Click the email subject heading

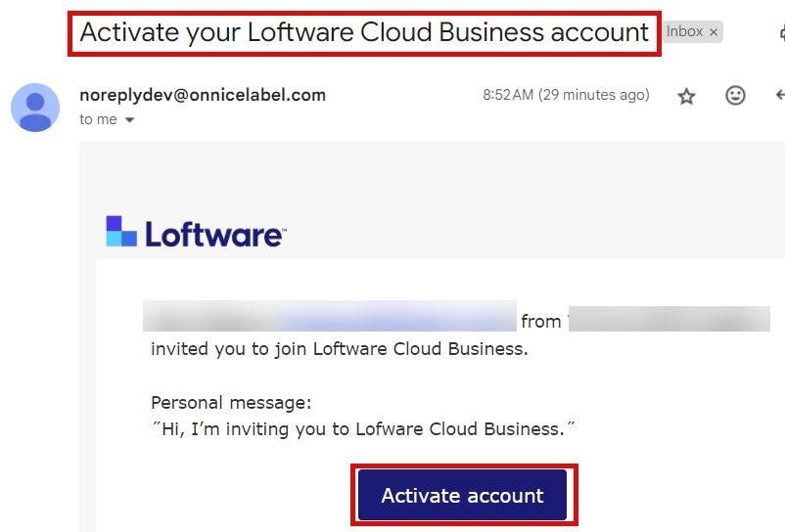tap(364, 32)
